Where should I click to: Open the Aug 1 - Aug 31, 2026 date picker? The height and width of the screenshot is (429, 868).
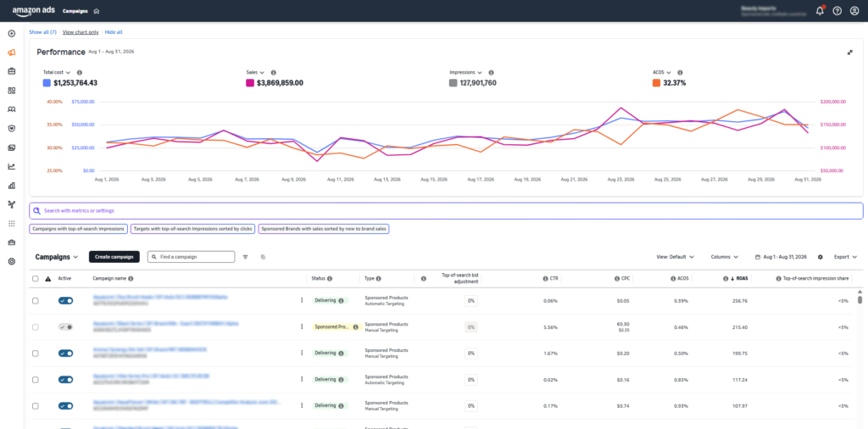coord(781,257)
